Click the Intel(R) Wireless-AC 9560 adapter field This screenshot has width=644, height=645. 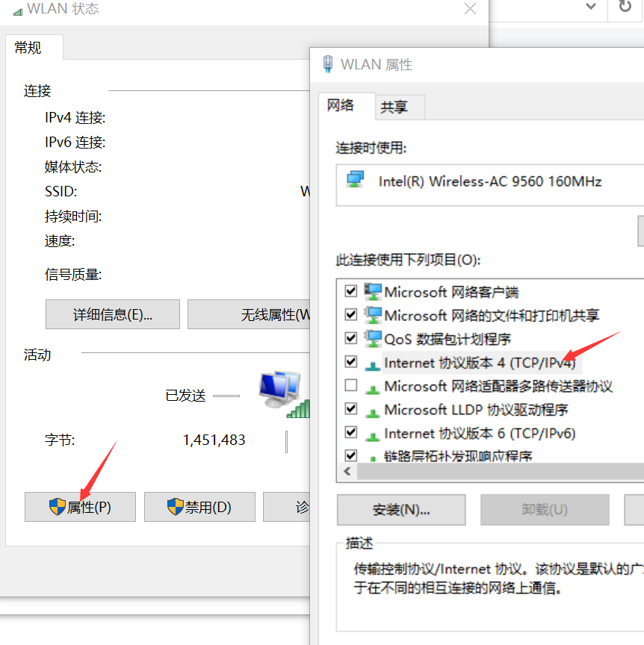(x=490, y=185)
